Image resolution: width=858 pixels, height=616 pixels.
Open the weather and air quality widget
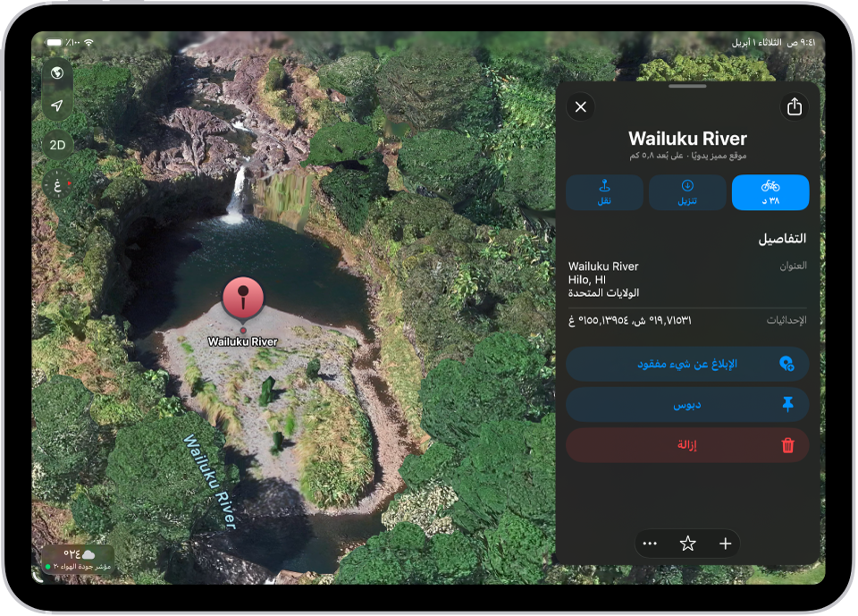79,560
